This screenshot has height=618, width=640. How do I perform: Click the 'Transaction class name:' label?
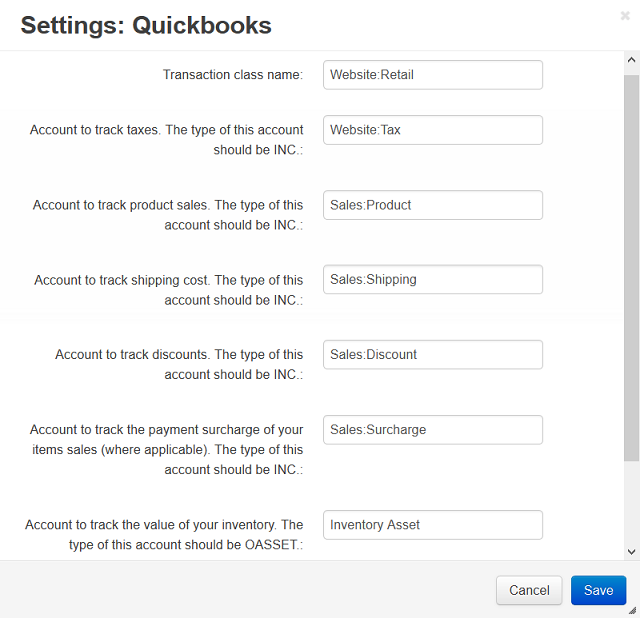coord(233,75)
